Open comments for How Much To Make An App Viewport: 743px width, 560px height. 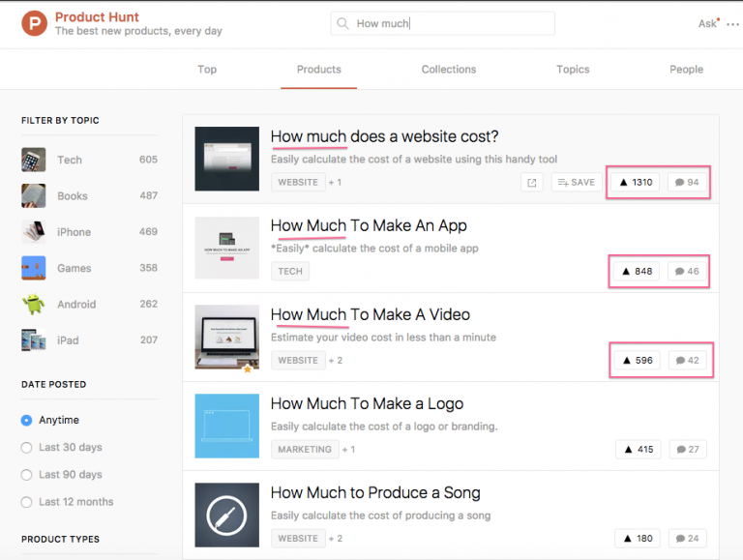pos(687,272)
